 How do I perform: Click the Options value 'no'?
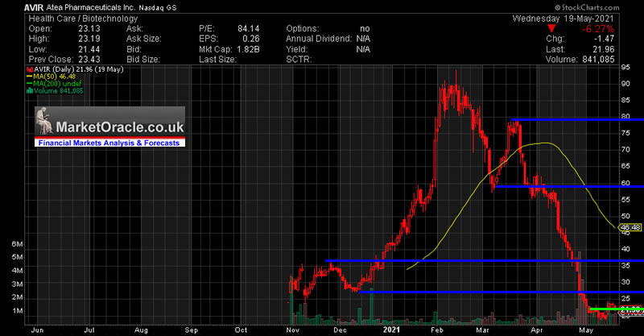pyautogui.click(x=365, y=29)
